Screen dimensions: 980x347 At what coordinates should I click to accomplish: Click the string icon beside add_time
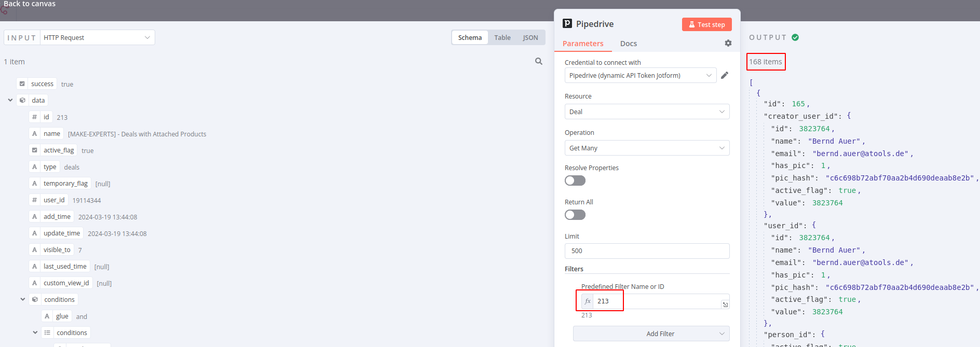[x=35, y=216]
